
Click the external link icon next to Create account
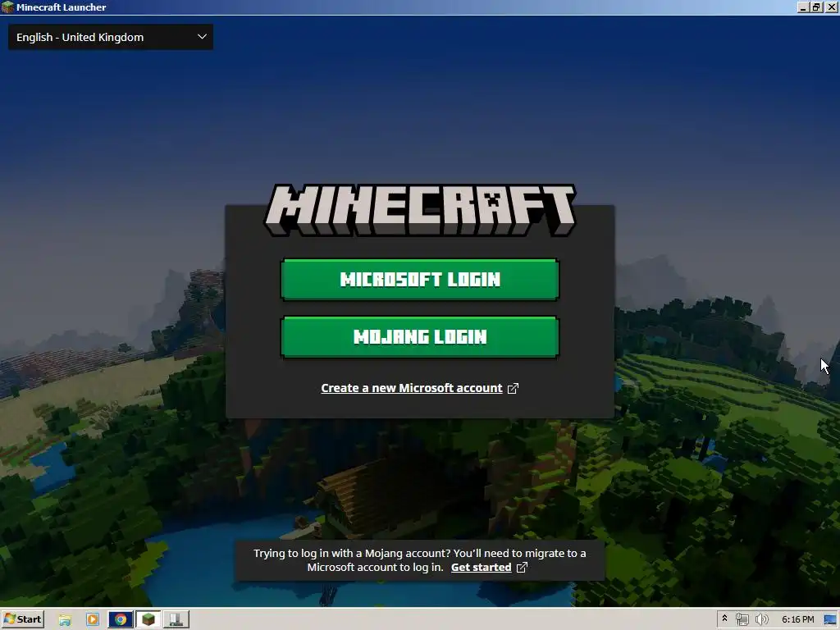(513, 388)
